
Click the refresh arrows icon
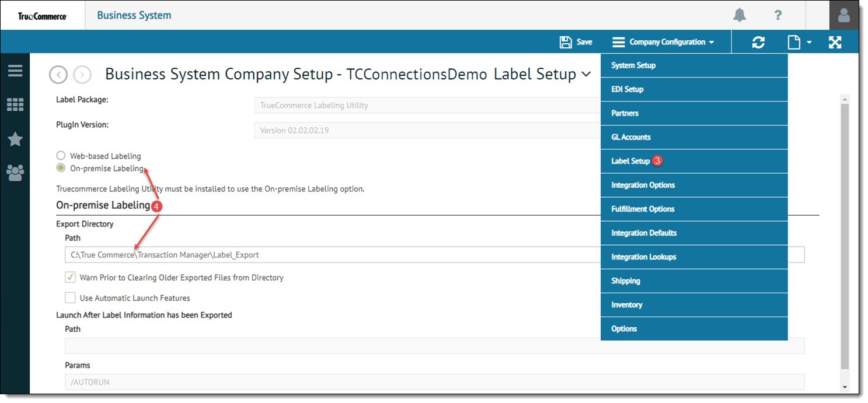coord(758,42)
